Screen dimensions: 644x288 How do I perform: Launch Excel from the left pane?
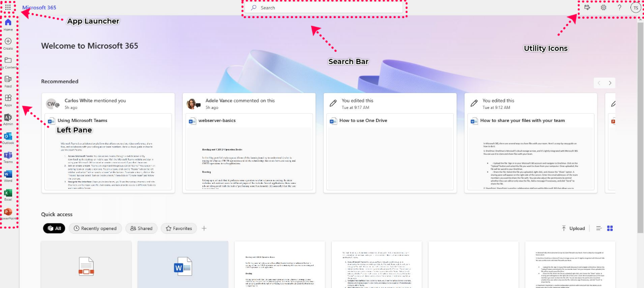(x=8, y=195)
